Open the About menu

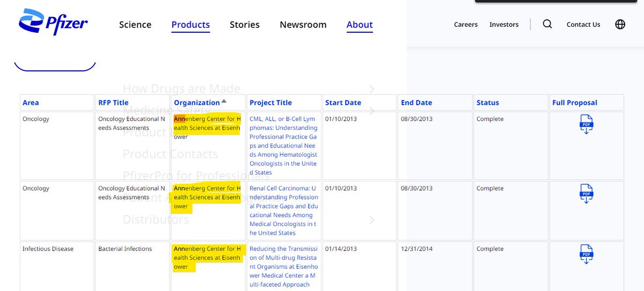coord(360,25)
